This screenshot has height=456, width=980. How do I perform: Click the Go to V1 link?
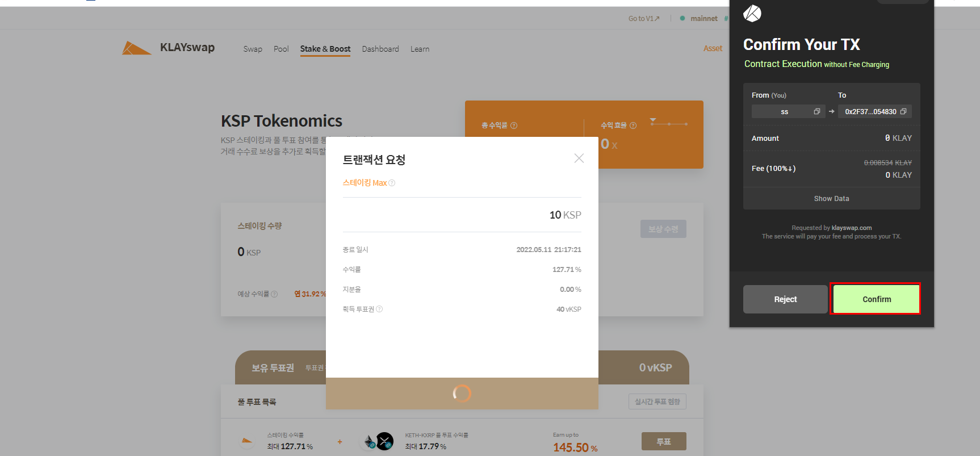[643, 19]
